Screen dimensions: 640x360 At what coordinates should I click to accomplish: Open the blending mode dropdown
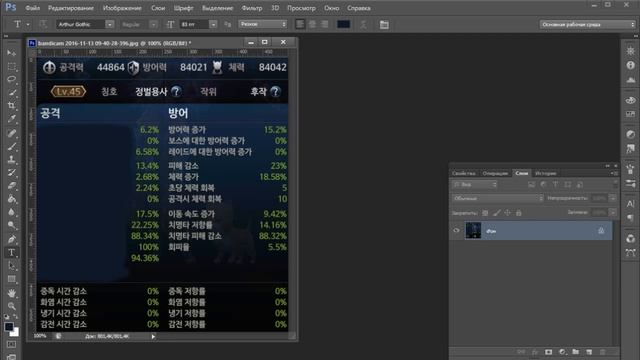tap(498, 198)
